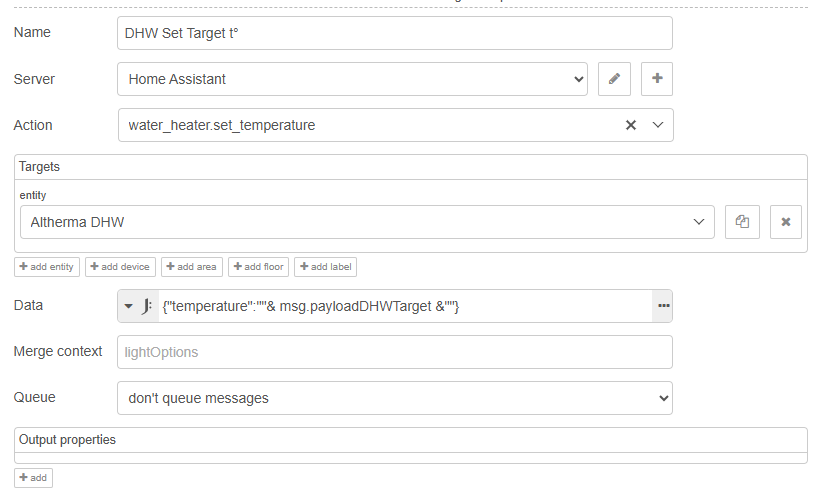The image size is (820, 488).
Task: Add a new server with plus icon
Action: point(657,79)
